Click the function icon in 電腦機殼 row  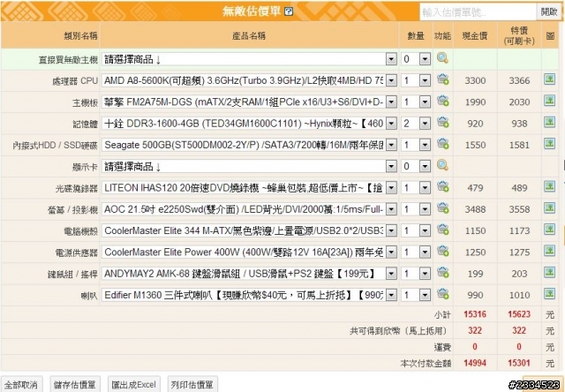[x=443, y=230]
